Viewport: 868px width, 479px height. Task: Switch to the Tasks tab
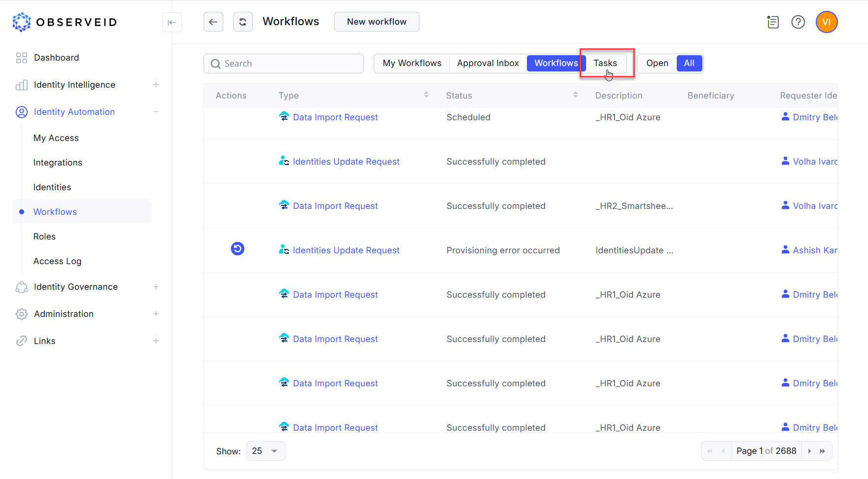(605, 63)
